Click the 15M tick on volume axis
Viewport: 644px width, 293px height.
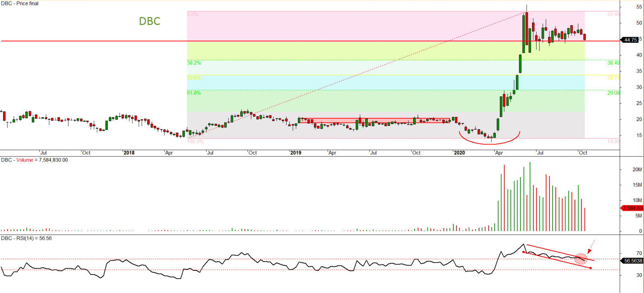coord(637,185)
